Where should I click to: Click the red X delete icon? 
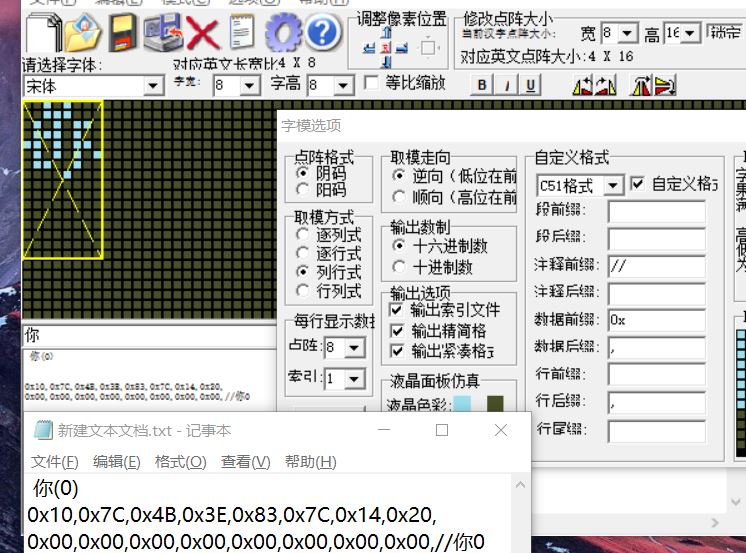click(x=202, y=32)
